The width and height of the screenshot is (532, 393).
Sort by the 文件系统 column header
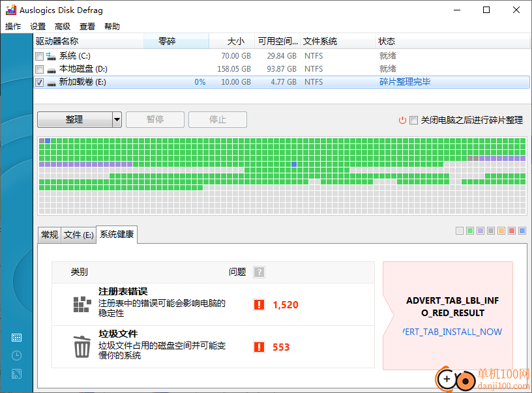[x=338, y=41]
